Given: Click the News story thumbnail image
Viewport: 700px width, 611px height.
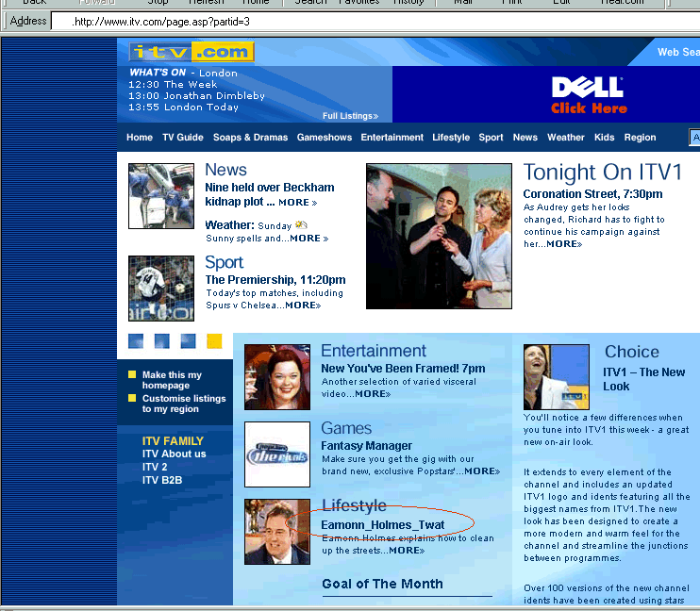Looking at the screenshot, I should pyautogui.click(x=161, y=196).
